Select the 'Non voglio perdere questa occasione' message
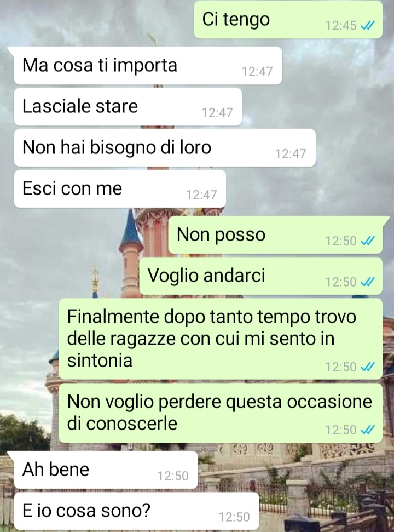 [x=221, y=413]
